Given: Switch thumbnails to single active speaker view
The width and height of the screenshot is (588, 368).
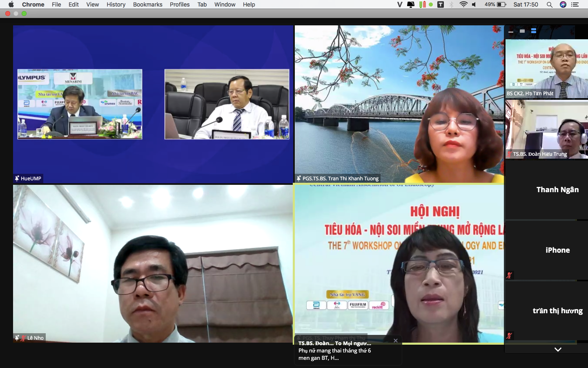Looking at the screenshot, I should coord(522,31).
